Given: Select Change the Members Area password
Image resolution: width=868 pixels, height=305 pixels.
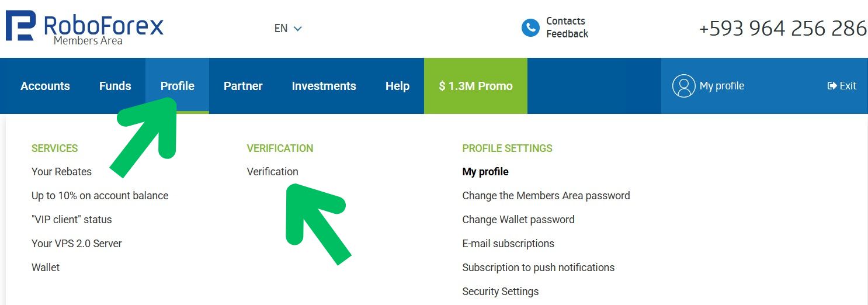Looking at the screenshot, I should click(546, 196).
